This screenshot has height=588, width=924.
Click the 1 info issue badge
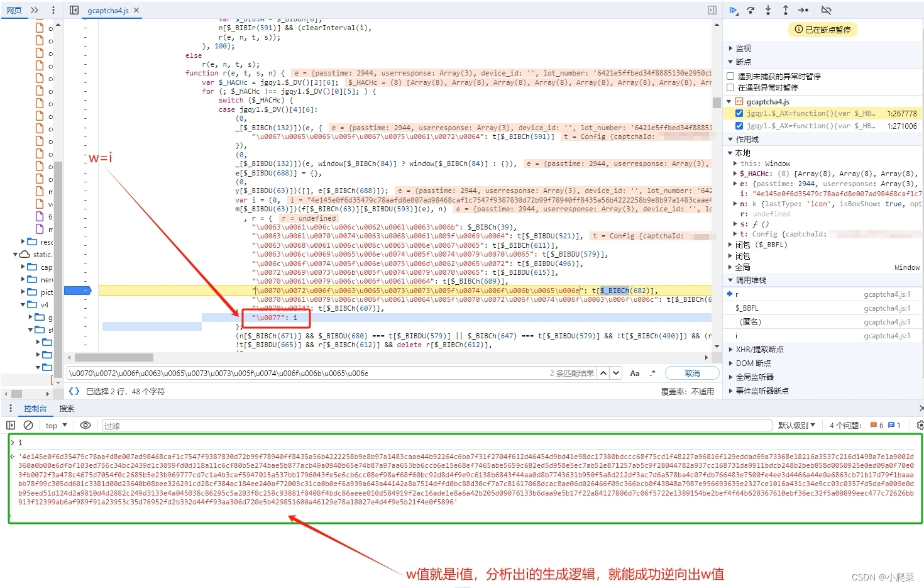click(894, 426)
